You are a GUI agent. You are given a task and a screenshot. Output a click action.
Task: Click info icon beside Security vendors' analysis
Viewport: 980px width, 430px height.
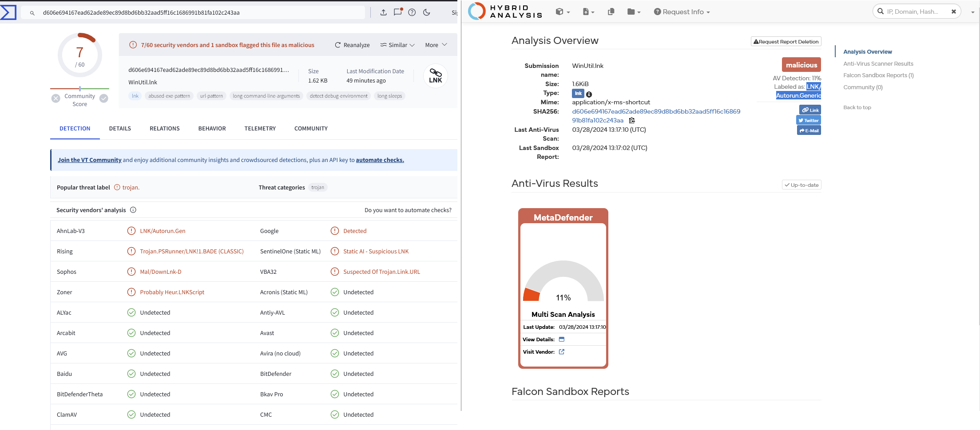[x=133, y=210]
